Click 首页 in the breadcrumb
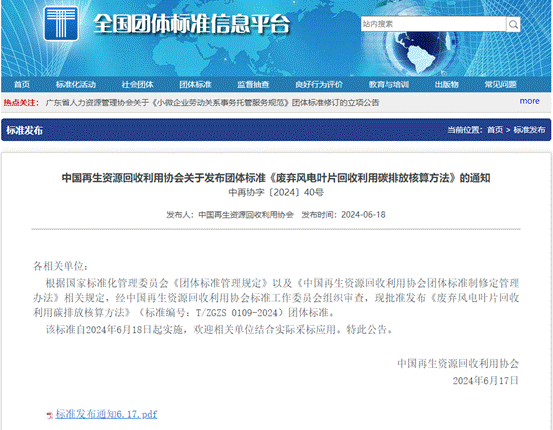The height and width of the screenshot is (430, 553). (x=495, y=130)
